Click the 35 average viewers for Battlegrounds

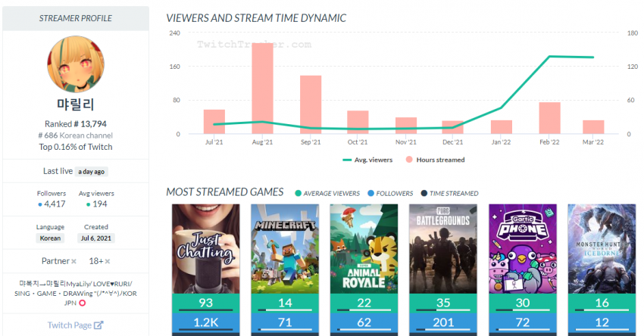pos(443,303)
